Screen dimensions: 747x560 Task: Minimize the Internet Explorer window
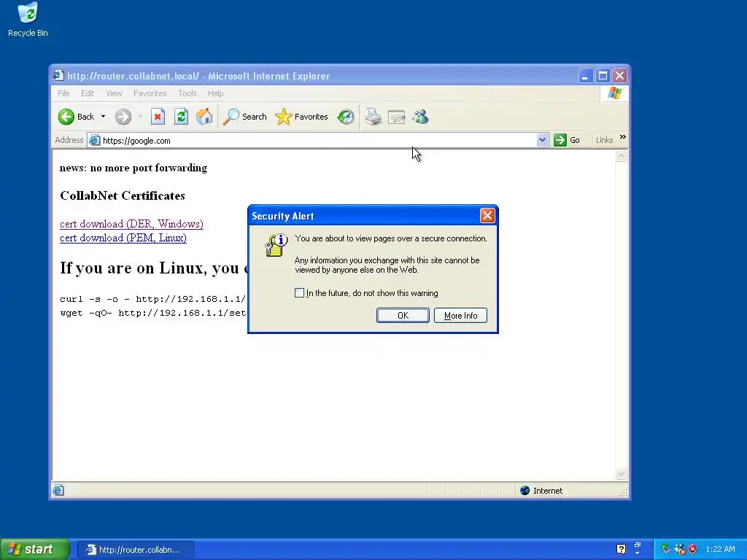[x=586, y=76]
